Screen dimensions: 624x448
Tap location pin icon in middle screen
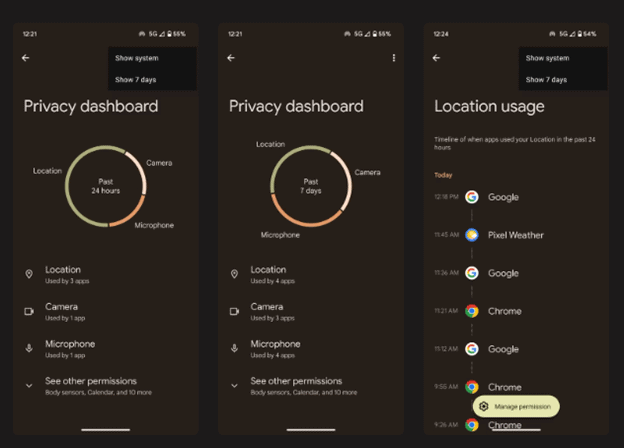(234, 274)
